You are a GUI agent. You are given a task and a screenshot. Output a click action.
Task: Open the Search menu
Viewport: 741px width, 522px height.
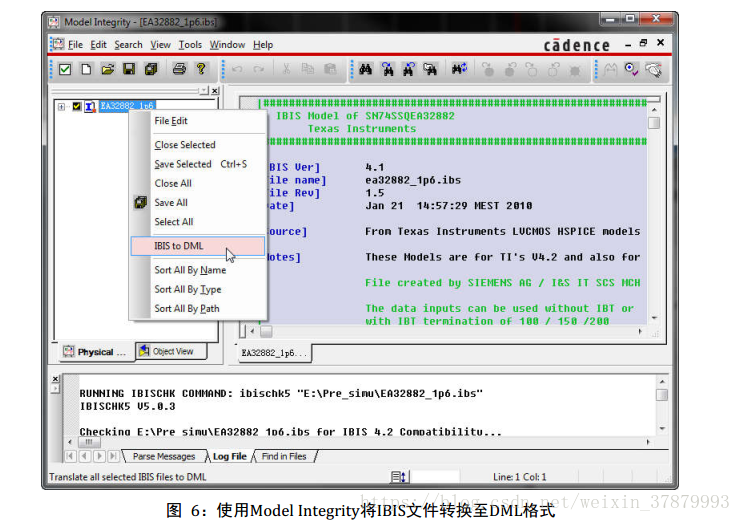coord(128,45)
